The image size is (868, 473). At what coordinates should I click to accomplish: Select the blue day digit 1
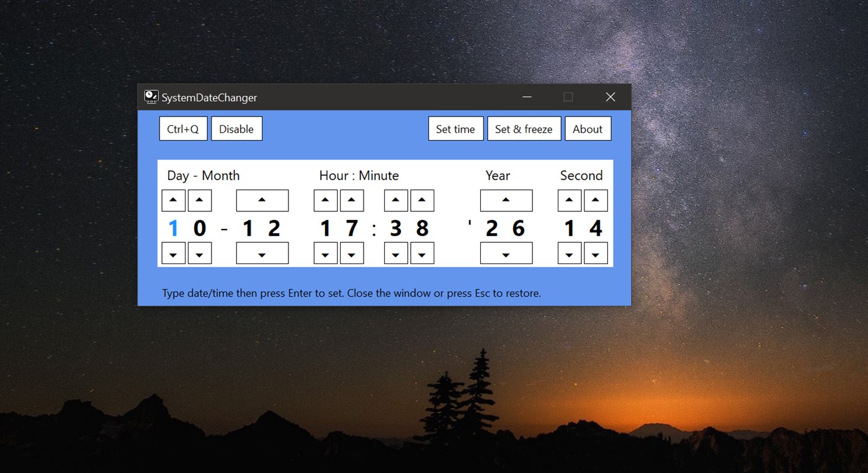tap(174, 229)
